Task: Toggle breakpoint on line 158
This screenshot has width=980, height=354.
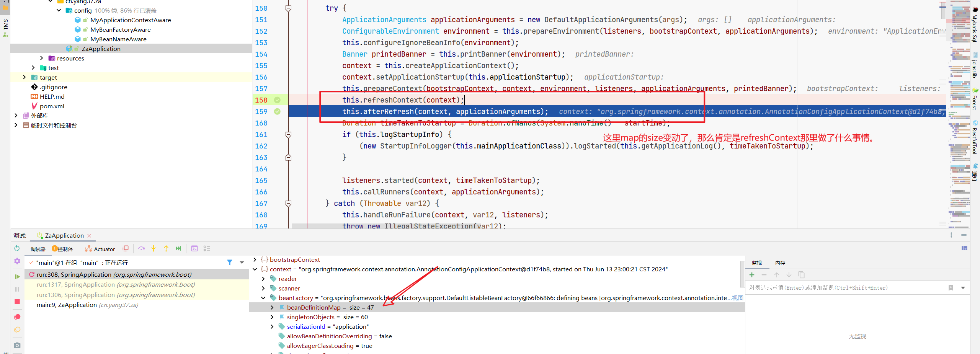Action: point(277,100)
